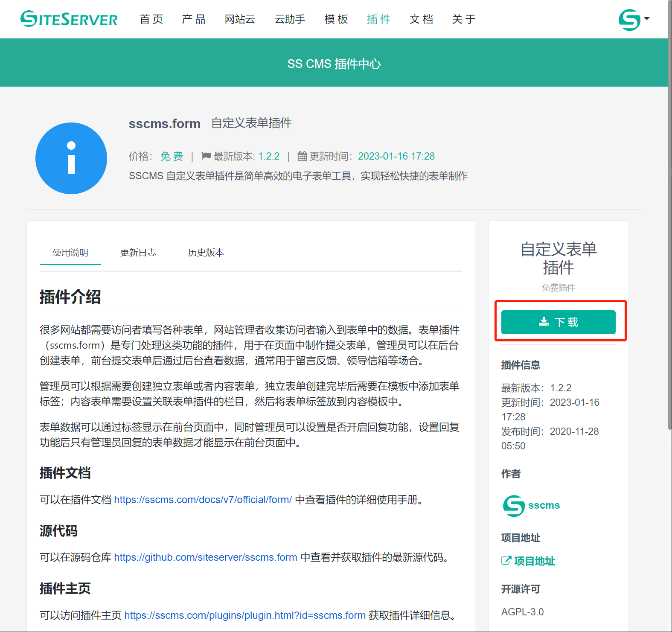Image resolution: width=672 pixels, height=632 pixels.
Task: Click the sscms author name link
Action: pyautogui.click(x=544, y=505)
